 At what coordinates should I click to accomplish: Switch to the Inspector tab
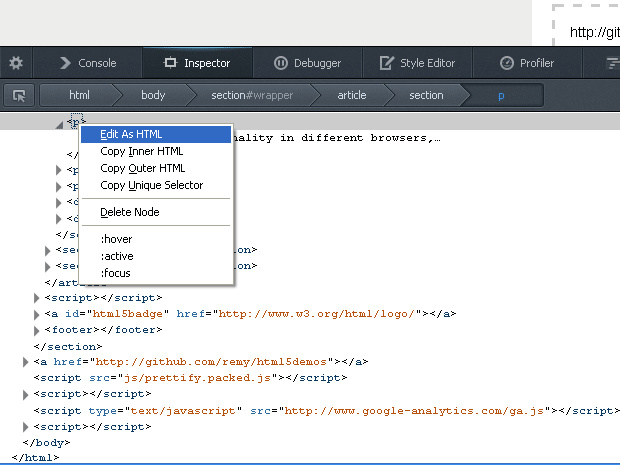click(x=197, y=63)
